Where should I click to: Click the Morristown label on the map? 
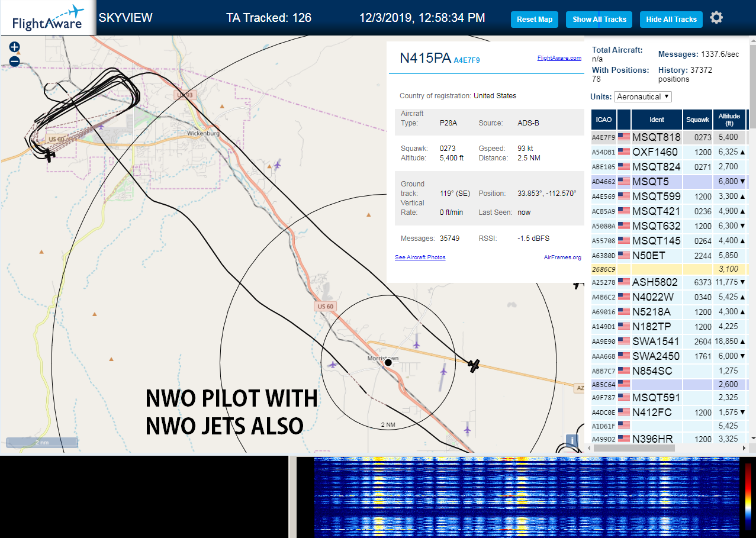coord(383,359)
